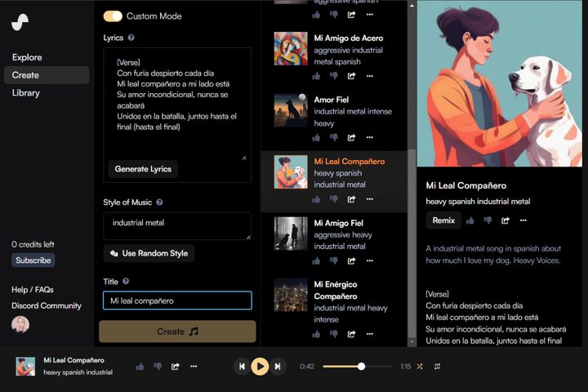Click the Subscribe button

33,261
